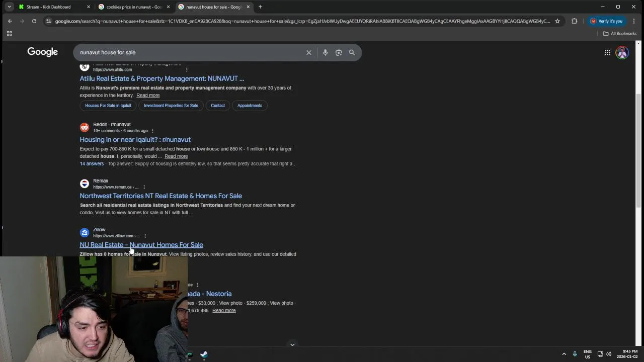
Task: Open the Extensions puzzle icon
Action: tap(574, 21)
